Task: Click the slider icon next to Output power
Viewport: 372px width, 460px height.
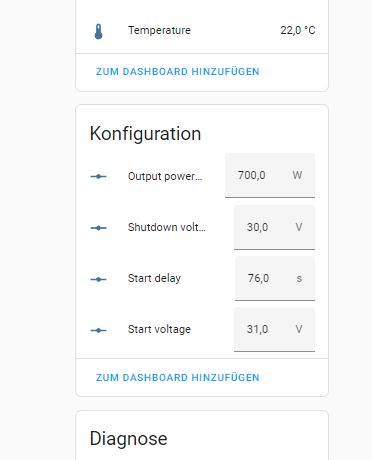Action: 99,176
